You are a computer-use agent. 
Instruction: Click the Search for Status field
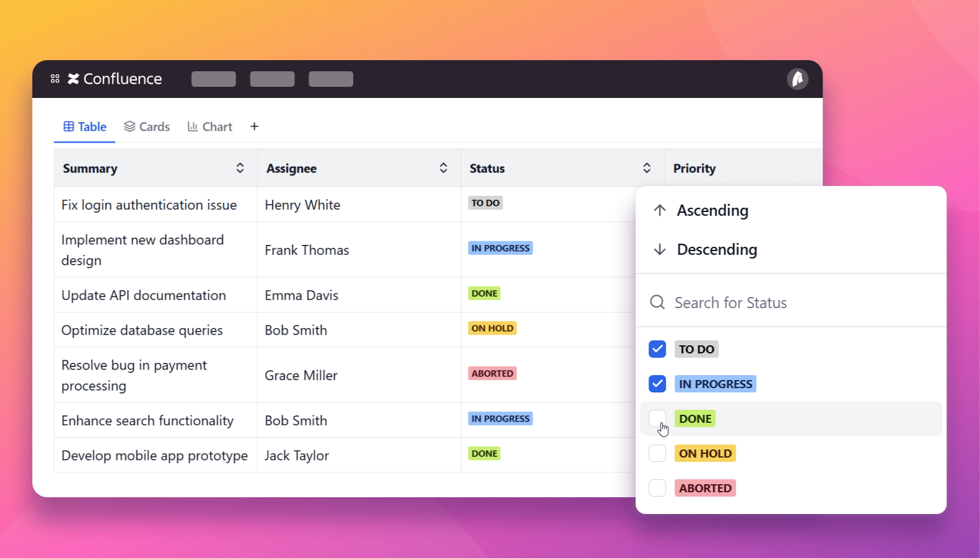pos(791,302)
